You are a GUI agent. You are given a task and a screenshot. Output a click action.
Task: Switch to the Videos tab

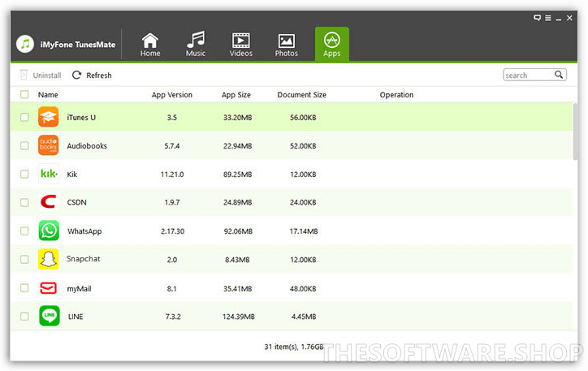(x=241, y=45)
